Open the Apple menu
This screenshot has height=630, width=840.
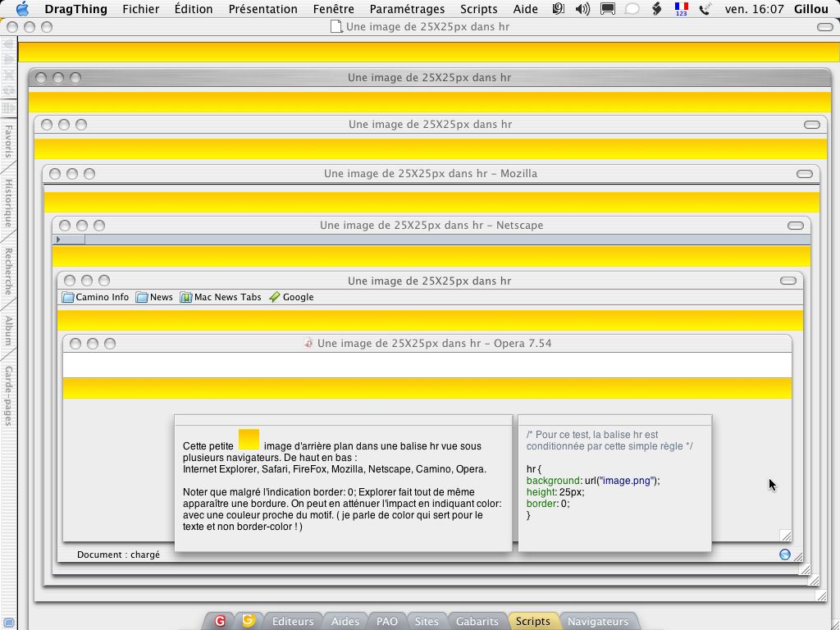(22, 9)
